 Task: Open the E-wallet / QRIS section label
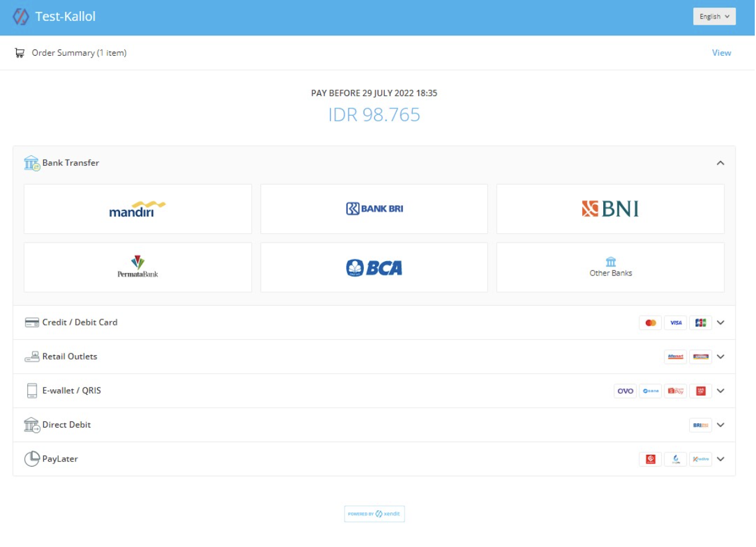pyautogui.click(x=71, y=390)
